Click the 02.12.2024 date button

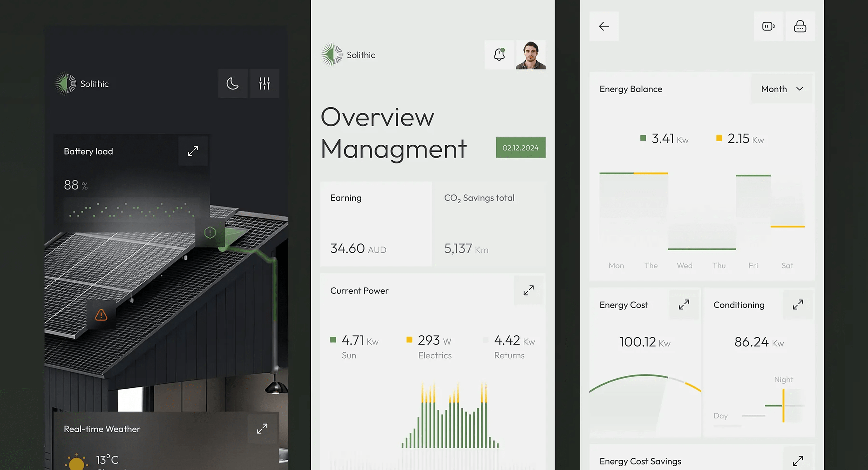520,148
